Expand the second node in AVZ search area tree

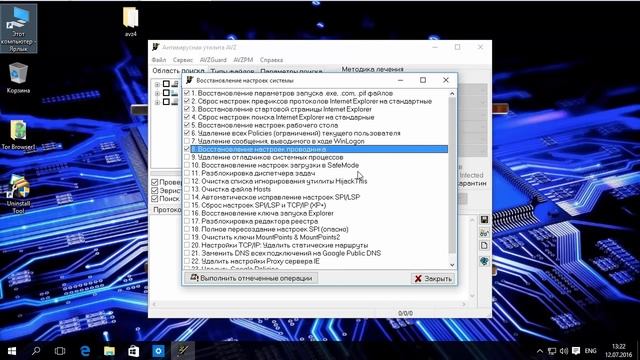point(157,93)
